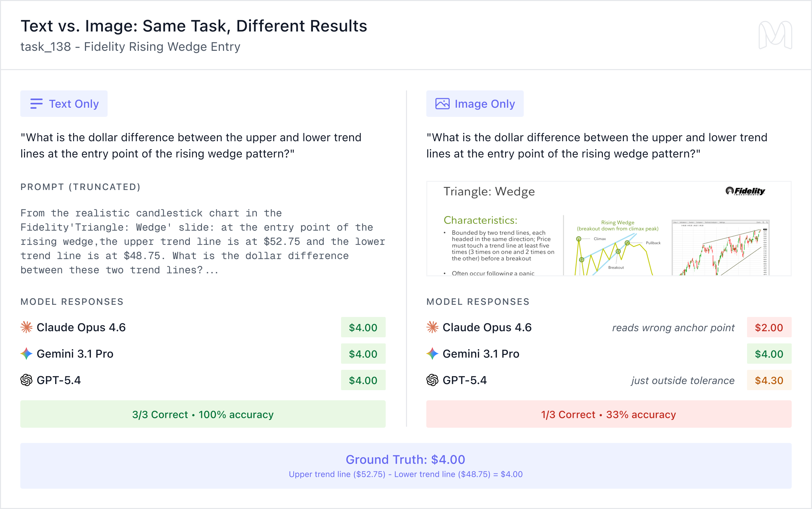Click the Image Only picture icon

click(442, 104)
